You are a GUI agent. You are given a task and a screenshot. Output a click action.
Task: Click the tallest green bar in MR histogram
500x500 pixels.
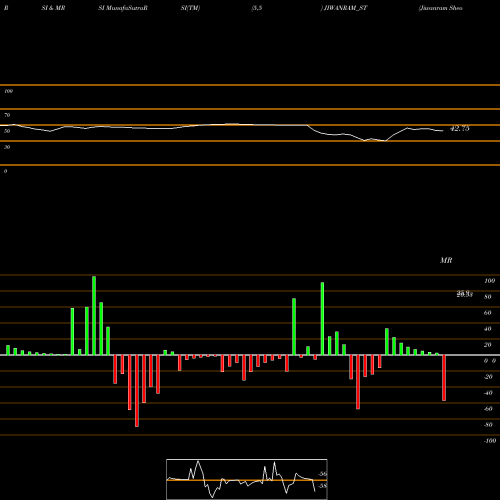(94, 315)
